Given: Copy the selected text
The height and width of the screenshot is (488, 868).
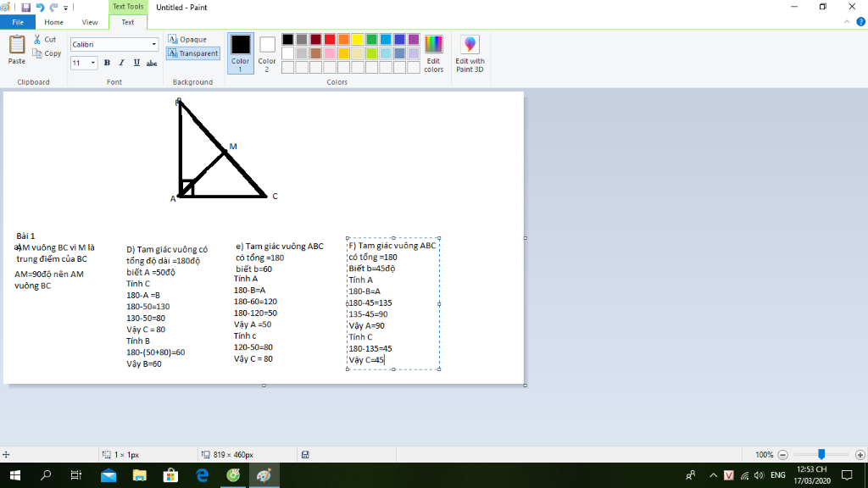Looking at the screenshot, I should click(x=47, y=53).
